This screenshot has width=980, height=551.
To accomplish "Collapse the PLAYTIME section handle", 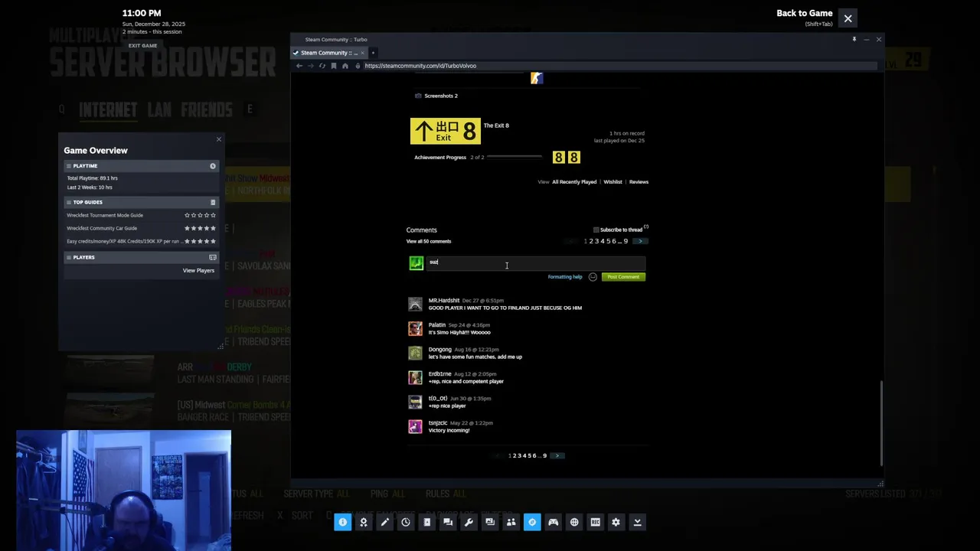I will point(68,166).
